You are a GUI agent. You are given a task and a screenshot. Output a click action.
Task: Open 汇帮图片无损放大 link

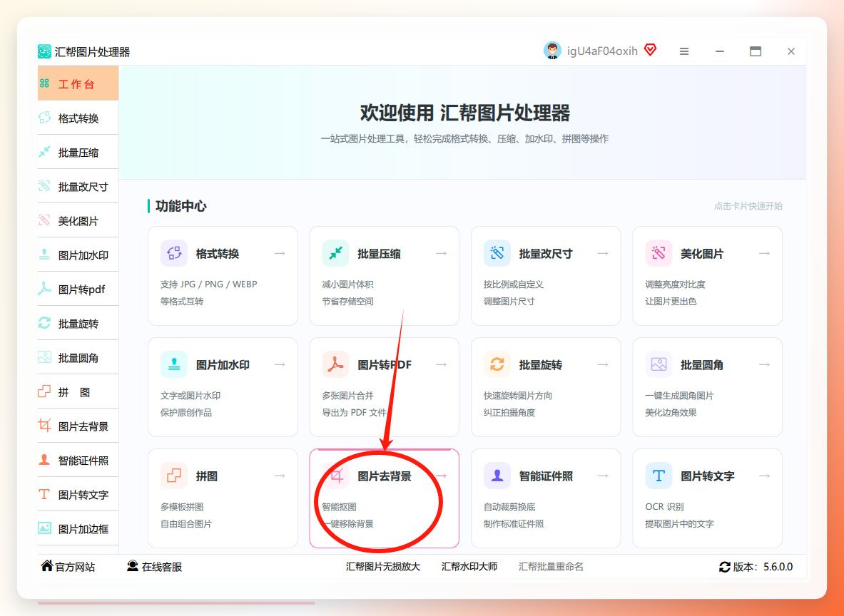coord(382,567)
